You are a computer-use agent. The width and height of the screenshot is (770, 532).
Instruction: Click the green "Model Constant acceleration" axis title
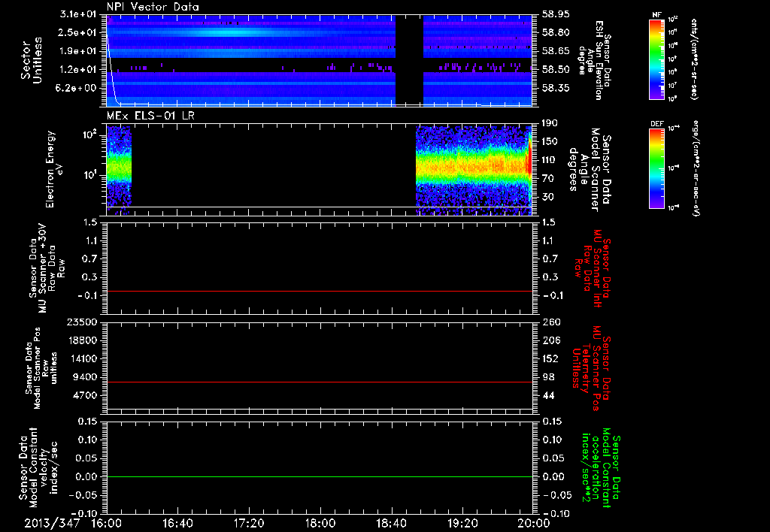click(x=601, y=467)
